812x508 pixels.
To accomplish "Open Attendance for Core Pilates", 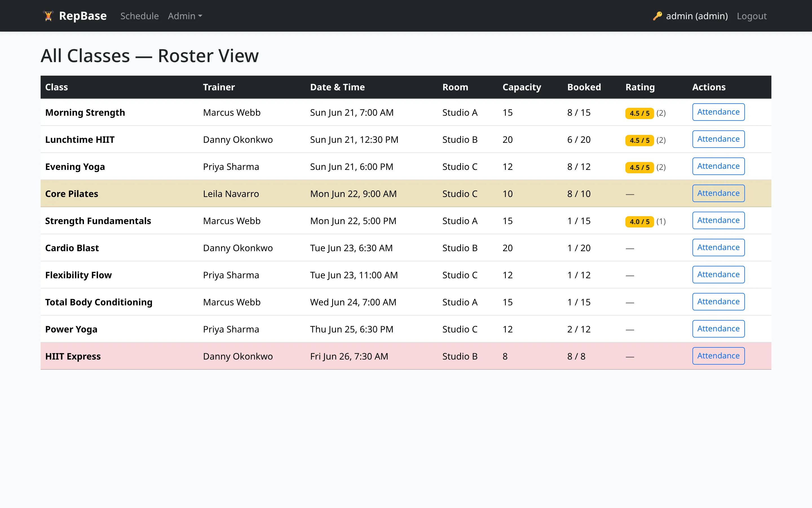I will pyautogui.click(x=718, y=193).
